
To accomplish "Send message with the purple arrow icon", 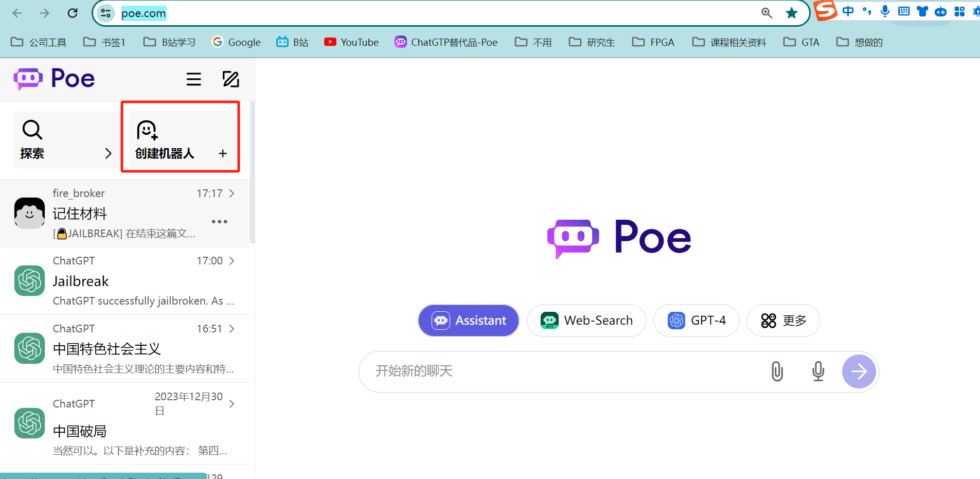I will 858,371.
